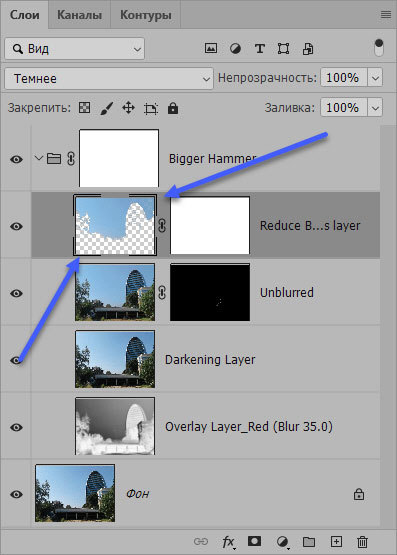Viewport: 397px width, 555px height.
Task: Open the Вид filter type dropdown
Action: 75,48
